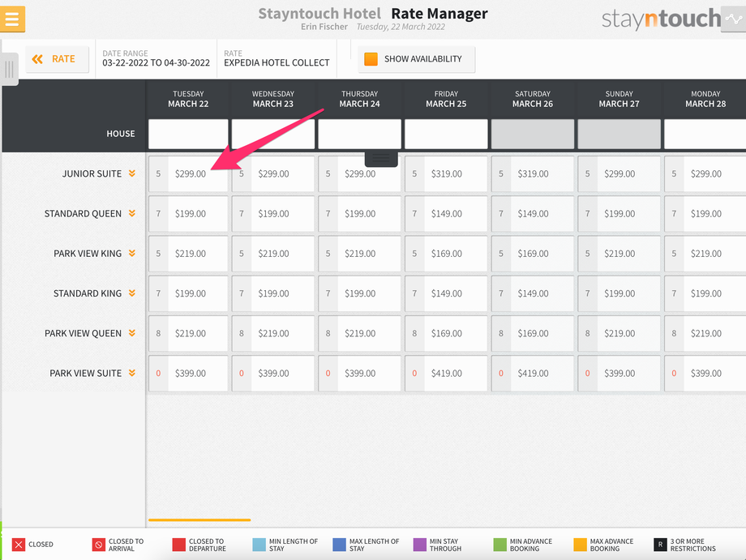
Task: Expand the Park View King row
Action: point(132,254)
